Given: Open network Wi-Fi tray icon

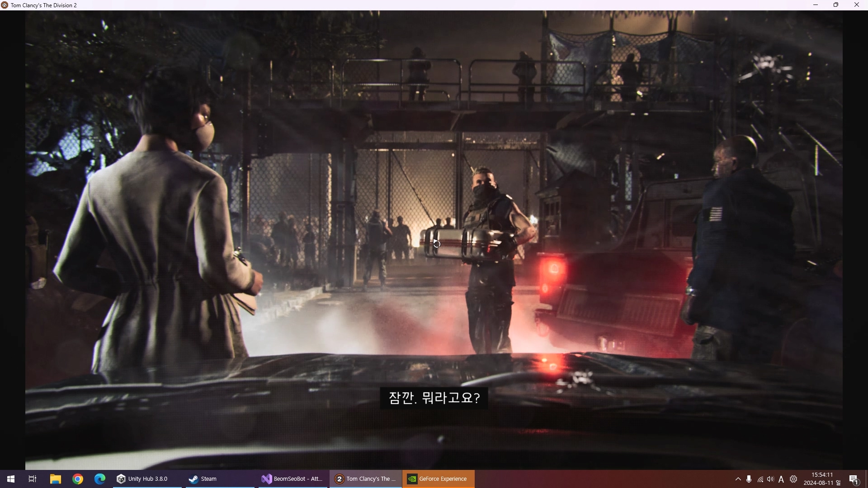Looking at the screenshot, I should (x=760, y=479).
